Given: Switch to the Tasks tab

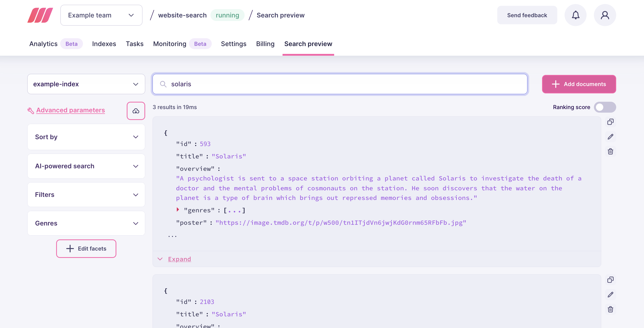Looking at the screenshot, I should [x=135, y=44].
